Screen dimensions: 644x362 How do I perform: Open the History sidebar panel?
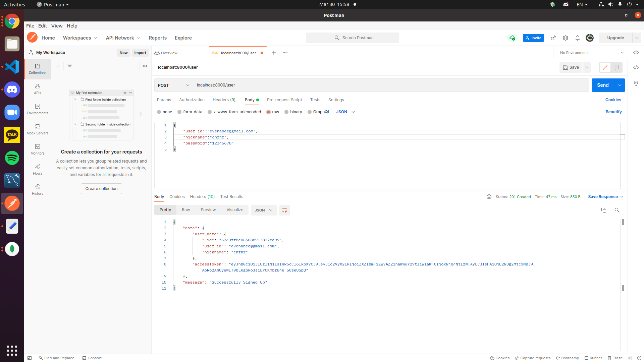tap(38, 190)
